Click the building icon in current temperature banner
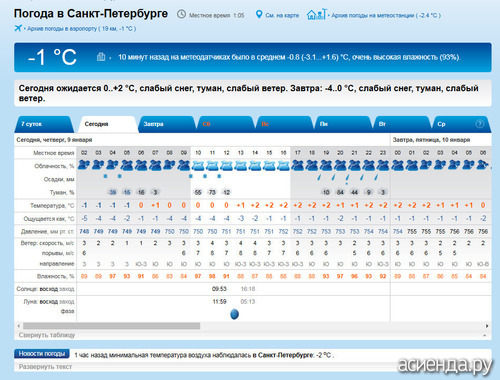500x380 pixels. pos(101,57)
